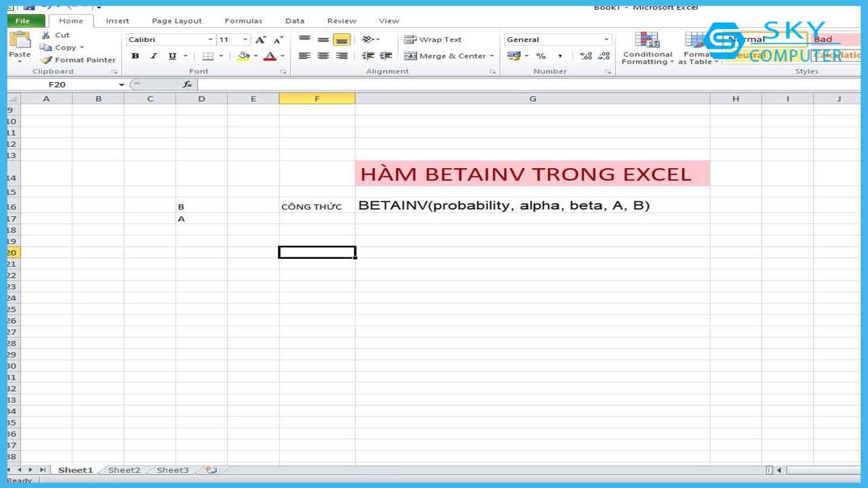Open the Font dialog launcher
This screenshot has width=868, height=488.
283,72
